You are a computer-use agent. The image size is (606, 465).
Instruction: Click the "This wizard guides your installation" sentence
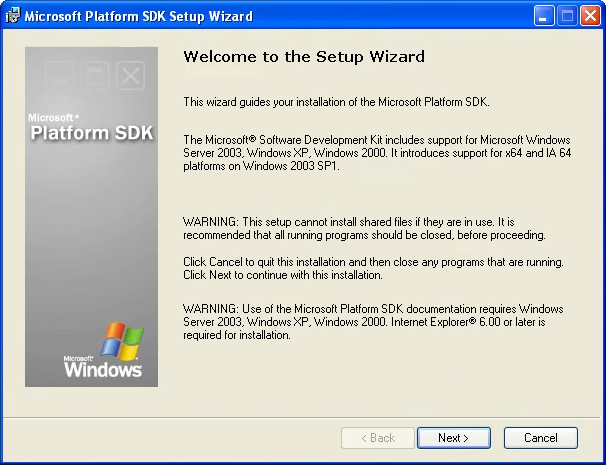click(x=350, y=102)
